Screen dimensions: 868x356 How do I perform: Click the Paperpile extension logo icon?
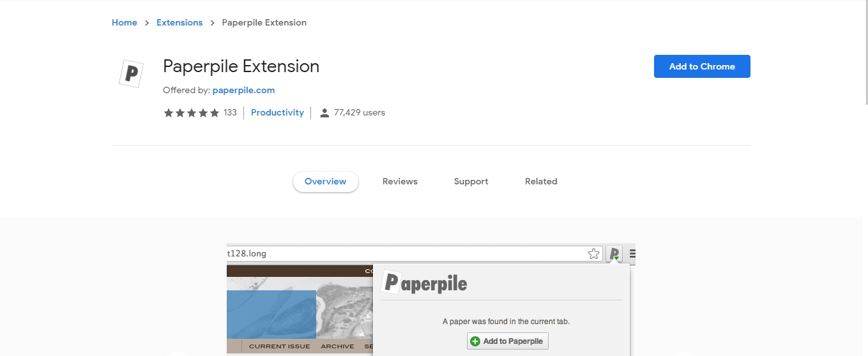click(x=131, y=73)
